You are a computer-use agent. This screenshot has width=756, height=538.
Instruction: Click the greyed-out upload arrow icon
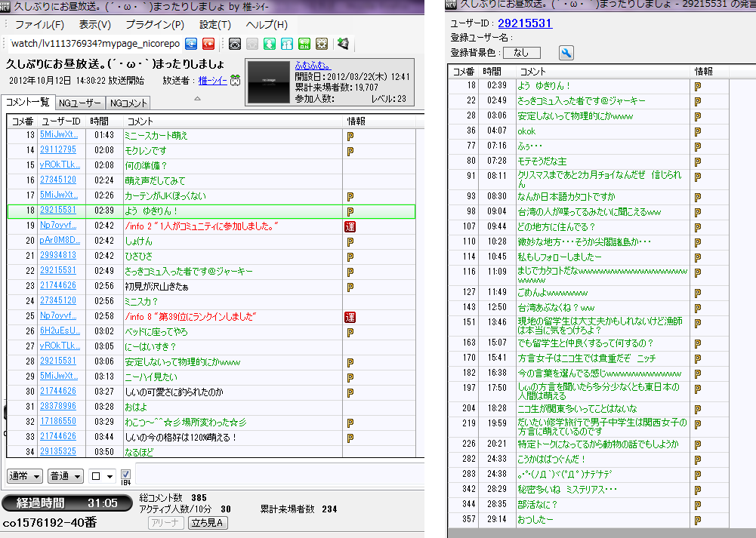pos(252,44)
